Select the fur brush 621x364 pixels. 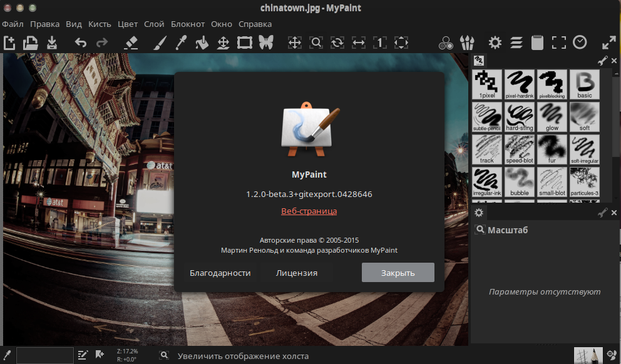(x=552, y=149)
